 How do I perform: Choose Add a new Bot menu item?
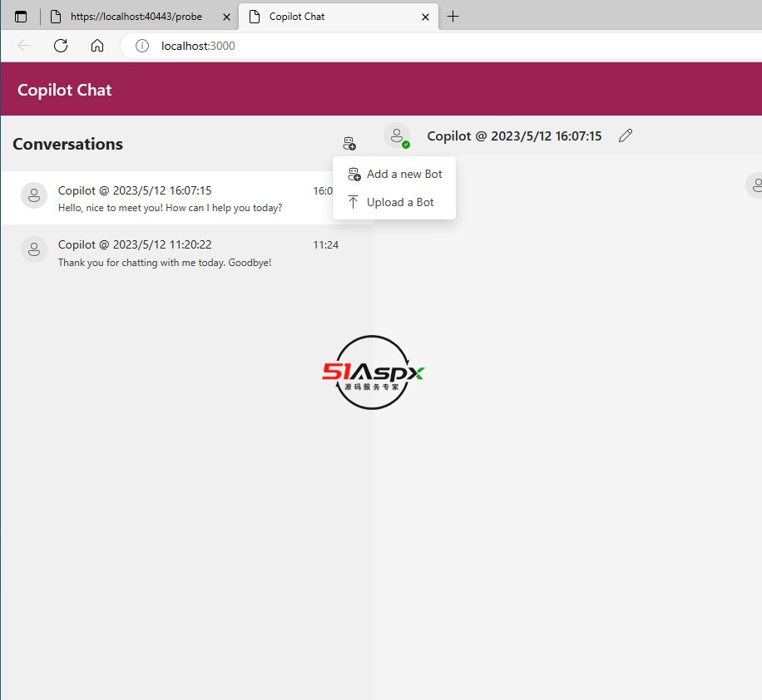(x=394, y=174)
